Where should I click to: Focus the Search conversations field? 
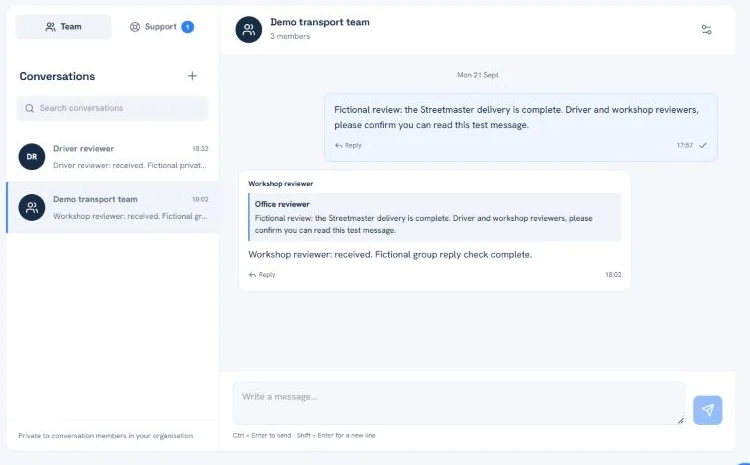(x=112, y=108)
